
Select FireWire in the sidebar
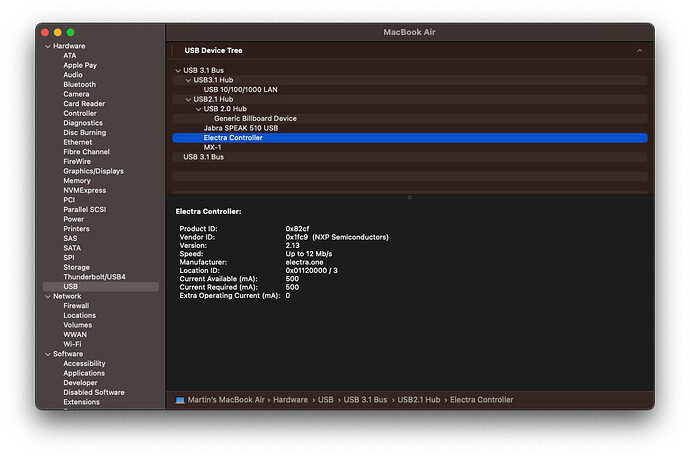point(77,161)
